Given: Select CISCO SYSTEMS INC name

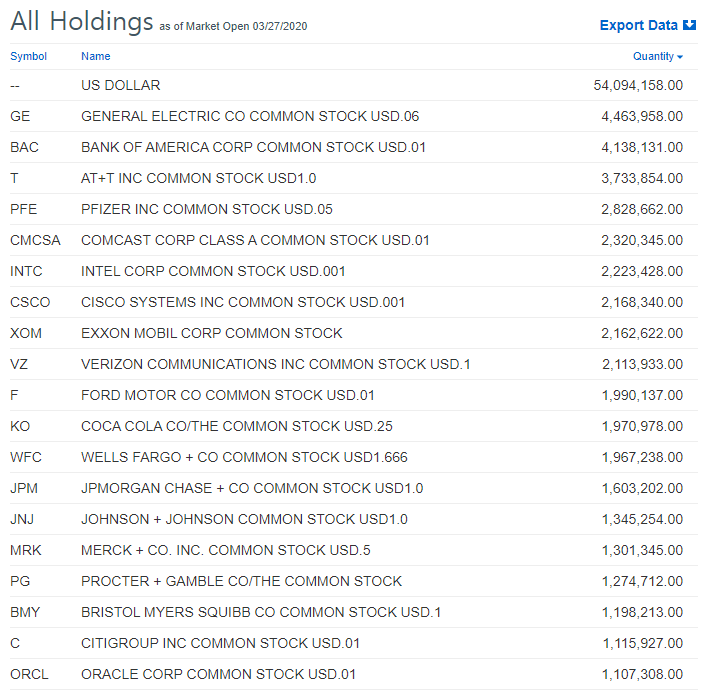Looking at the screenshot, I should click(x=243, y=302).
